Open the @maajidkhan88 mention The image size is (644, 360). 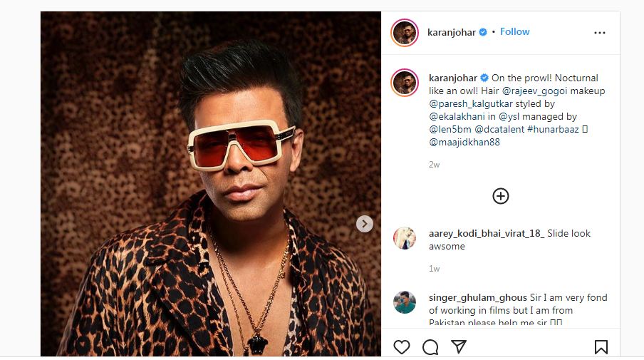click(464, 142)
